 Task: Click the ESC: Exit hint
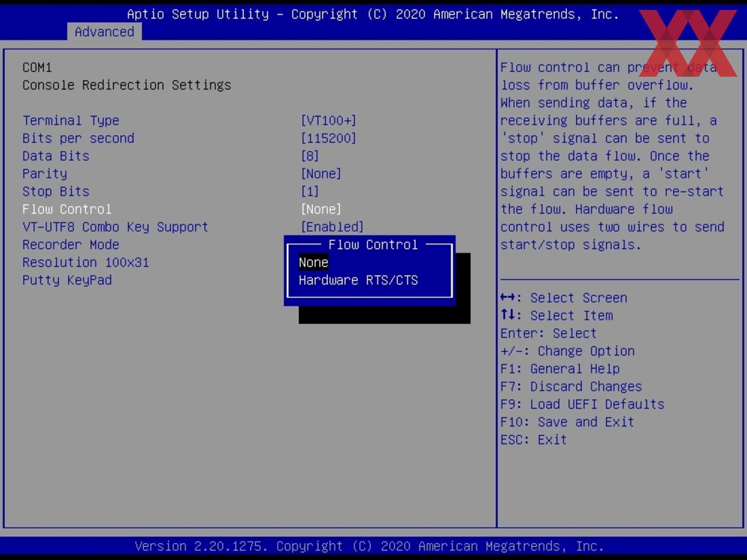point(533,440)
